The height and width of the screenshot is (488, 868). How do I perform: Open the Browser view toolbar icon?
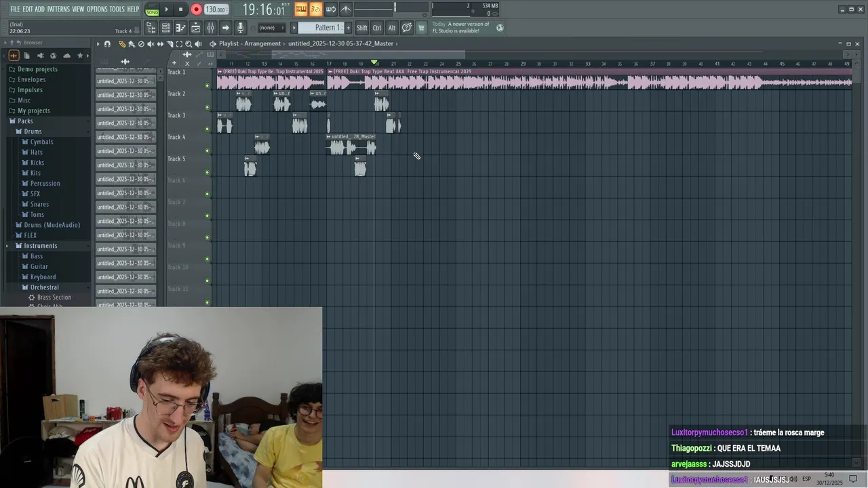pos(151,28)
